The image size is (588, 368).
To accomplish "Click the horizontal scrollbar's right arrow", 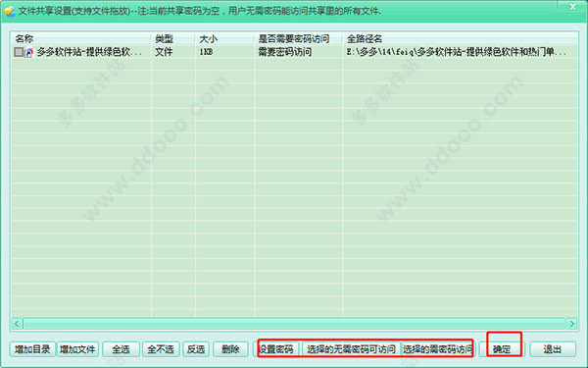I will (571, 324).
